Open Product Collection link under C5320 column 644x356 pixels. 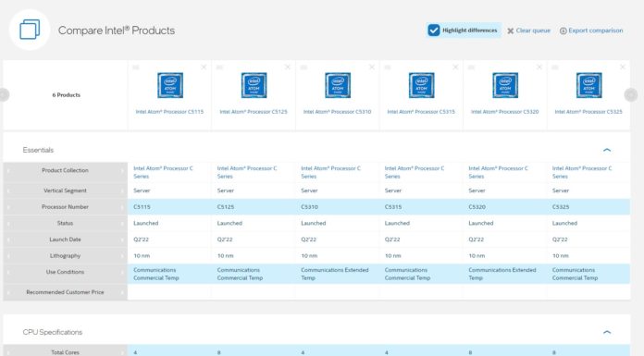tap(498, 172)
